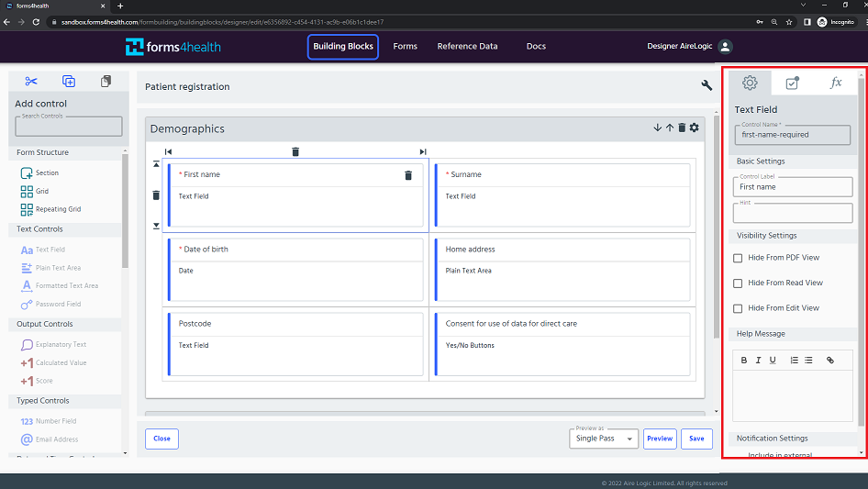
Task: Add a Repeating Grid control
Action: 50,209
